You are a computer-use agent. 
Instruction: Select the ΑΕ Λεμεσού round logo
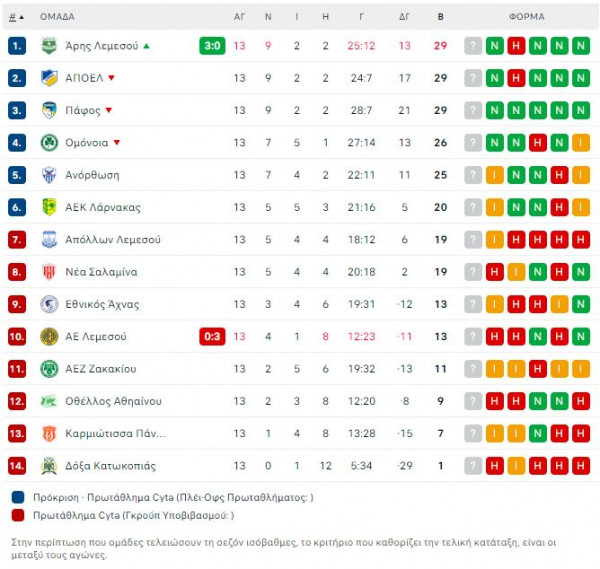pos(49,336)
